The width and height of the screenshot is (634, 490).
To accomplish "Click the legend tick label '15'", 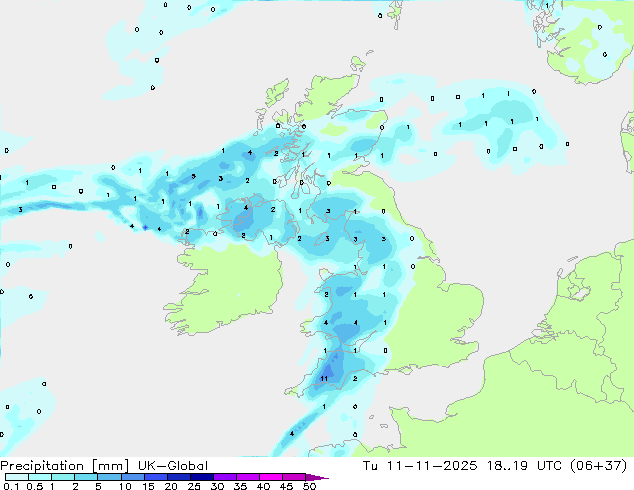I will point(148,486).
